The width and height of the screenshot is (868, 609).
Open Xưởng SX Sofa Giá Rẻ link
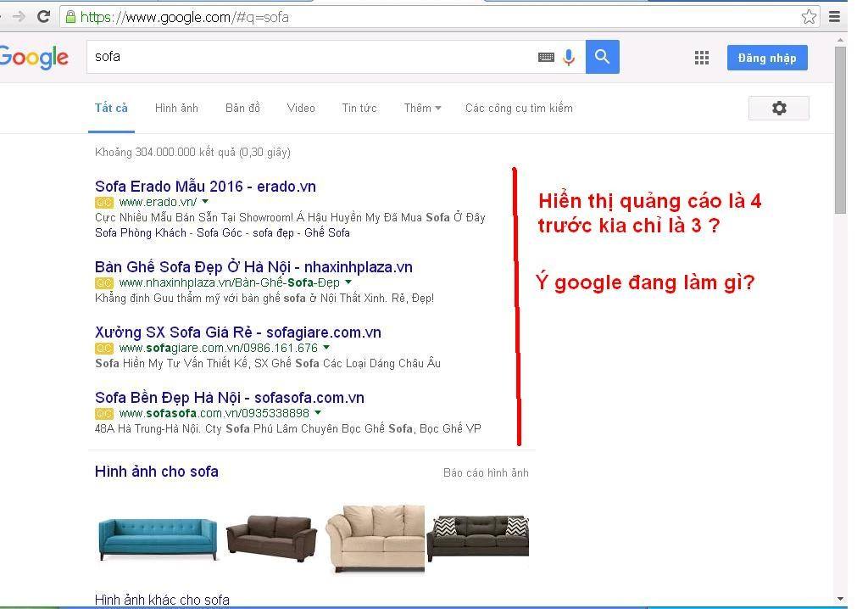238,332
